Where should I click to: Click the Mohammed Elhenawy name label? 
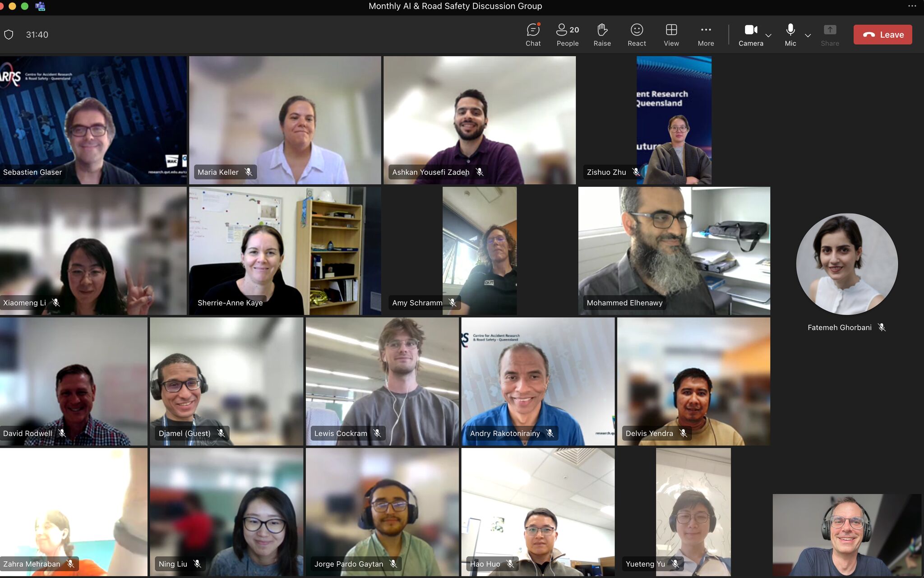tap(624, 303)
